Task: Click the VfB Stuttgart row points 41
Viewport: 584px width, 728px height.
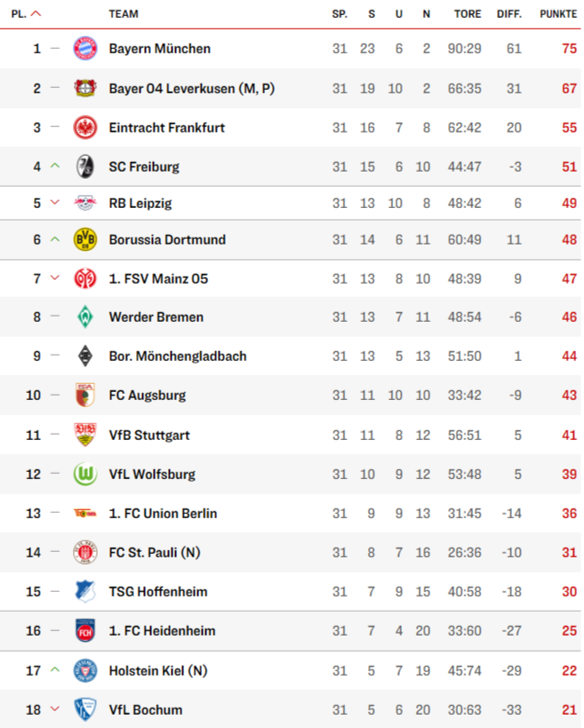Action: click(x=569, y=435)
